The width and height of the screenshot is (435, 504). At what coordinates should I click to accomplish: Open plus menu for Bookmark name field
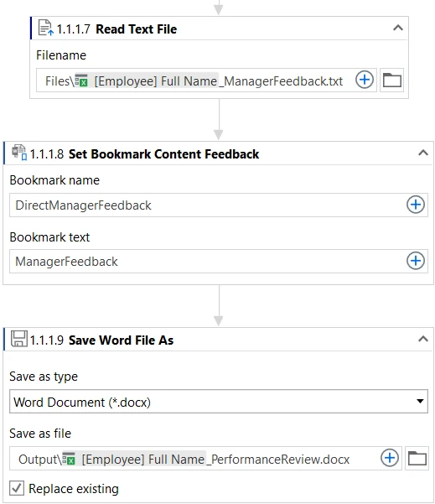[416, 205]
